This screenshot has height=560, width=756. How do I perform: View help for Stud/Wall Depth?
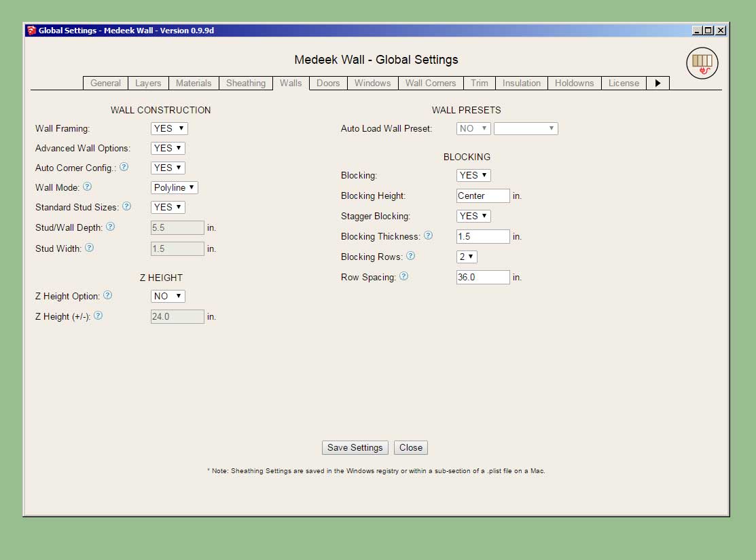[x=111, y=227]
